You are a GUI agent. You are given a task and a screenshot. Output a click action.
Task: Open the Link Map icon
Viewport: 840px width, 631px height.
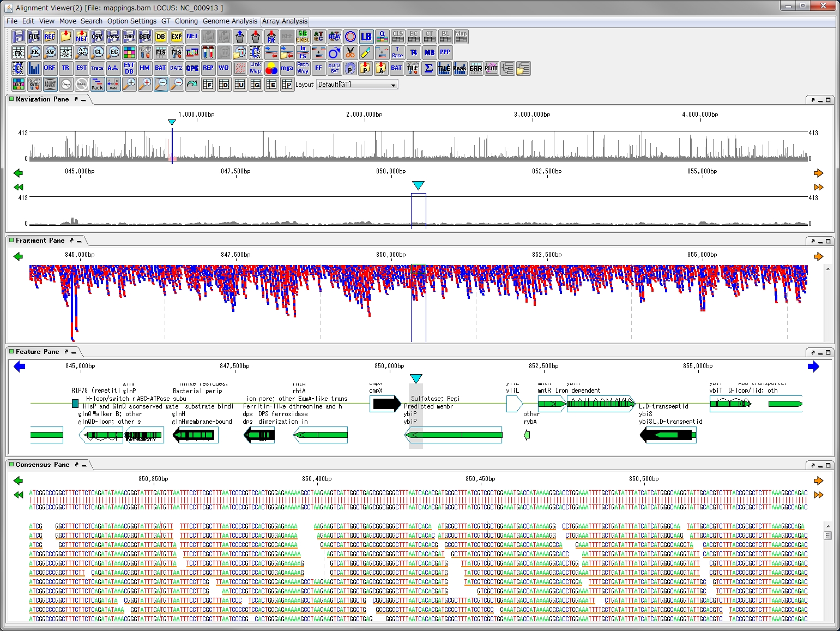(256, 68)
